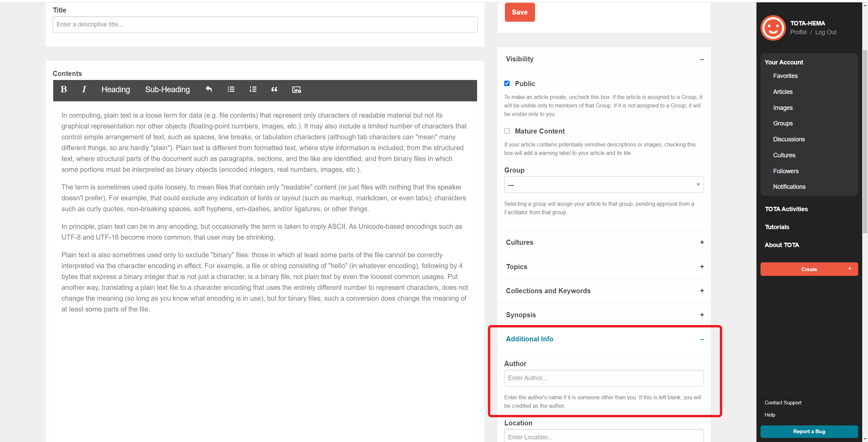868x442 pixels.
Task: Toggle bold formatting in editor toolbar
Action: (x=63, y=89)
